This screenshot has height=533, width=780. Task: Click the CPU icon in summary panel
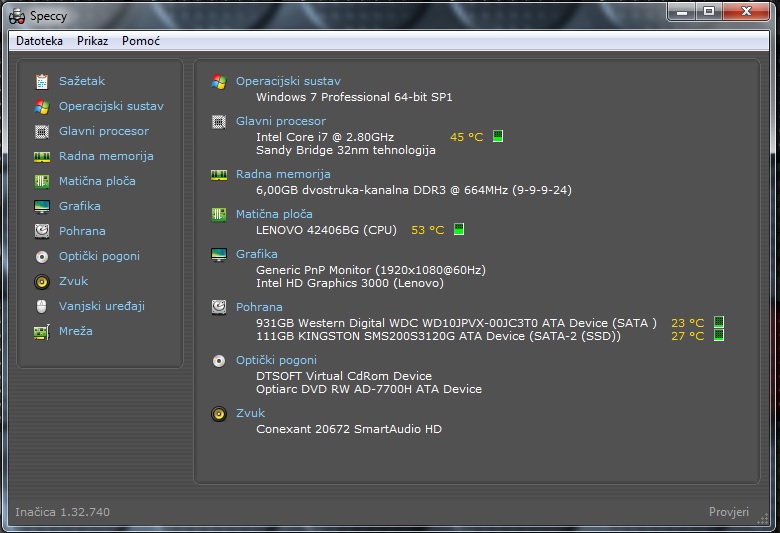(219, 121)
